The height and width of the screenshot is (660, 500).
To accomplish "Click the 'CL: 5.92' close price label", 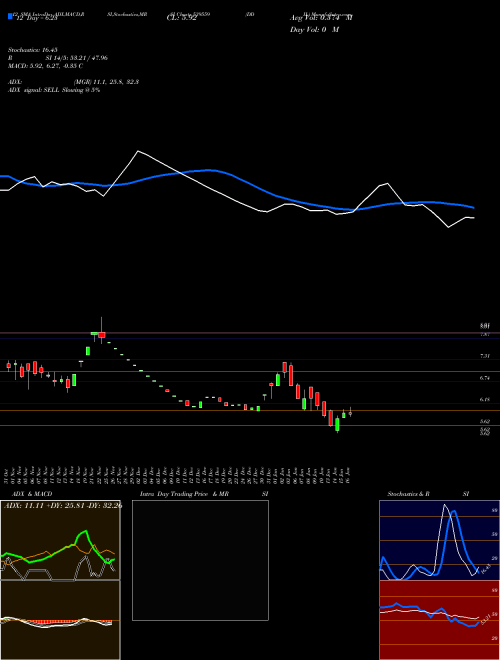I will click(181, 18).
